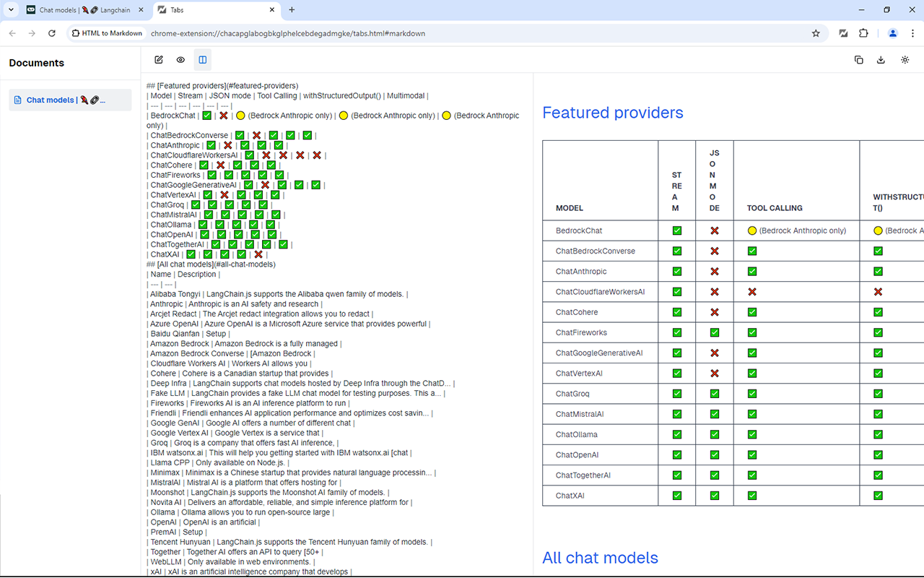The height and width of the screenshot is (578, 924).
Task: Select the Tabs browser tab
Action: click(215, 10)
